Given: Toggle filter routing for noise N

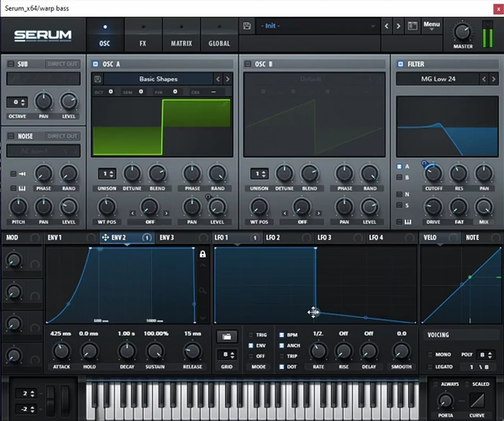Looking at the screenshot, I should [x=399, y=194].
